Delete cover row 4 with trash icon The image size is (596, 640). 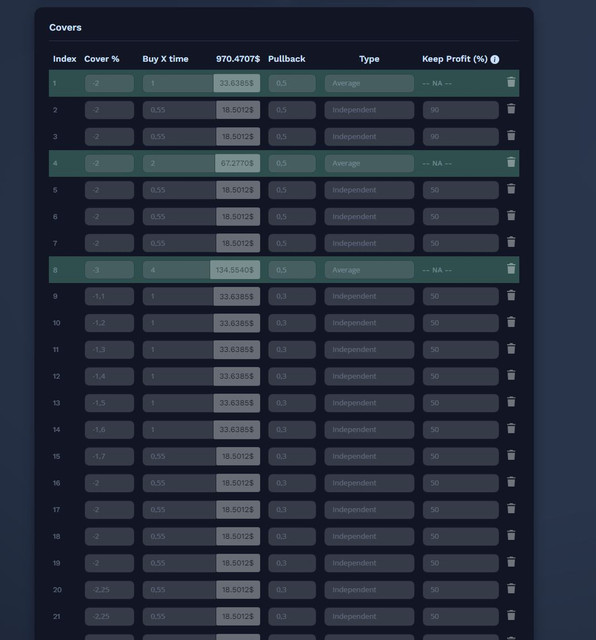[511, 162]
